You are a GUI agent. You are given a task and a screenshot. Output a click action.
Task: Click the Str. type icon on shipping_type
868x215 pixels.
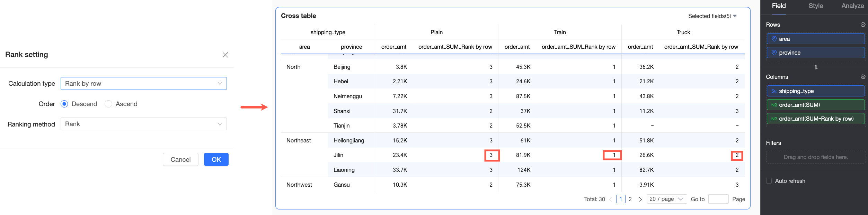(x=774, y=91)
